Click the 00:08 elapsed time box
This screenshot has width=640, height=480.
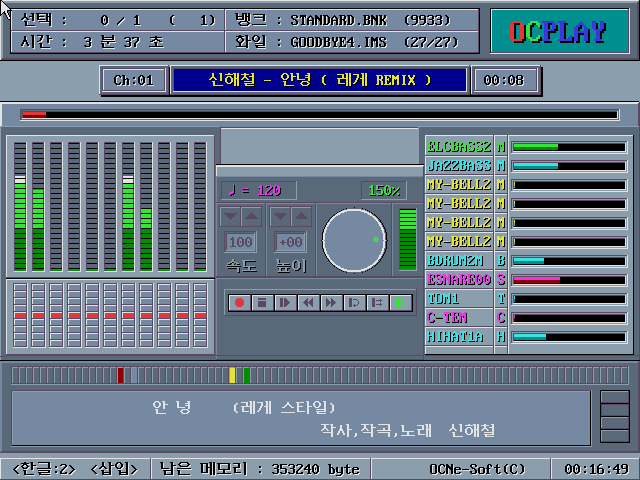click(504, 80)
